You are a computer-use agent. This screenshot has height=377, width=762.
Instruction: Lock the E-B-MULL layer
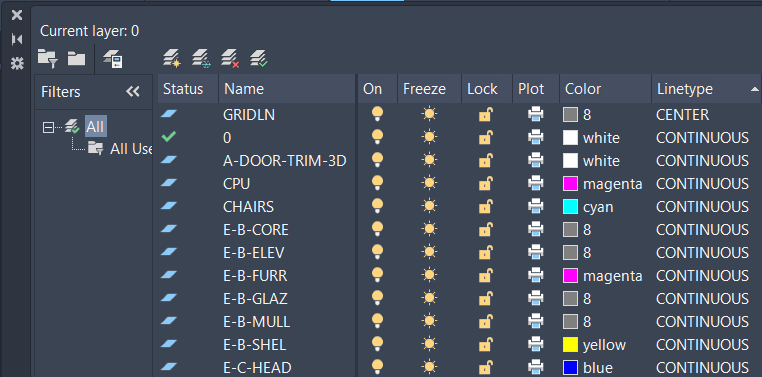485,322
